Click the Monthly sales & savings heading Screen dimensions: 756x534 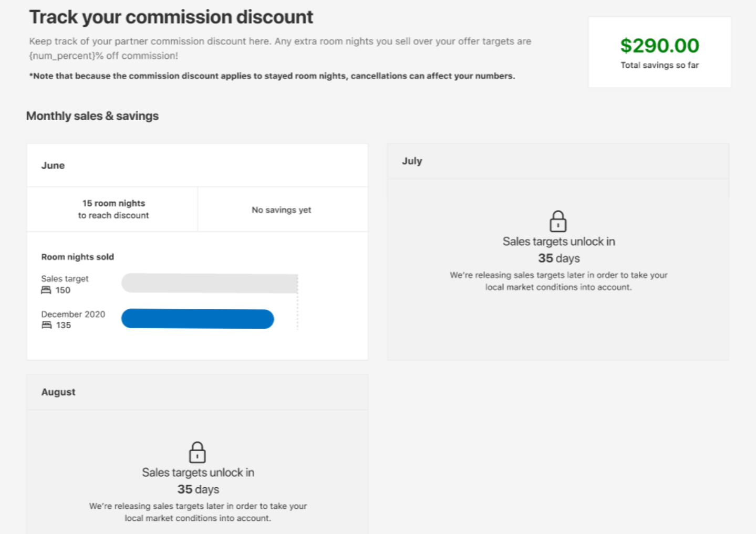click(92, 116)
